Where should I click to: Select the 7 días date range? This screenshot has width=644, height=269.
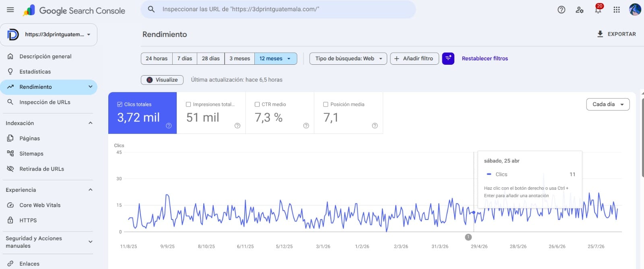click(185, 59)
